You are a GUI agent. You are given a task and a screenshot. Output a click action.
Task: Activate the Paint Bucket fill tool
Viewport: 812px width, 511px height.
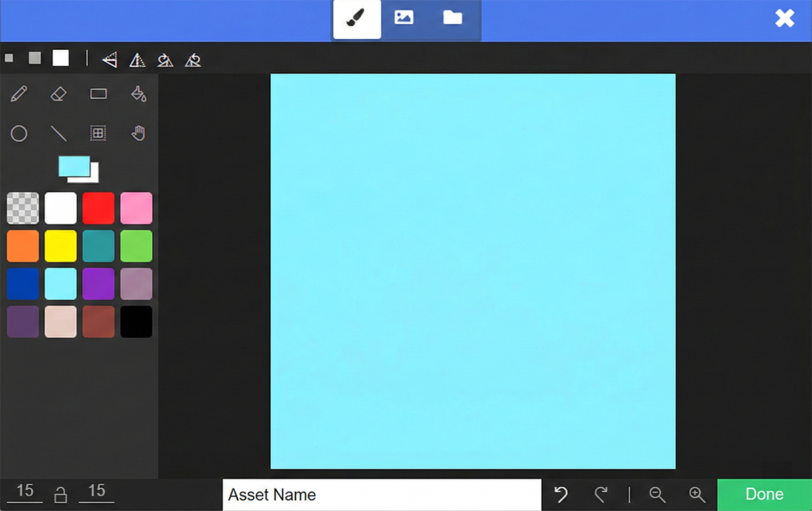139,94
